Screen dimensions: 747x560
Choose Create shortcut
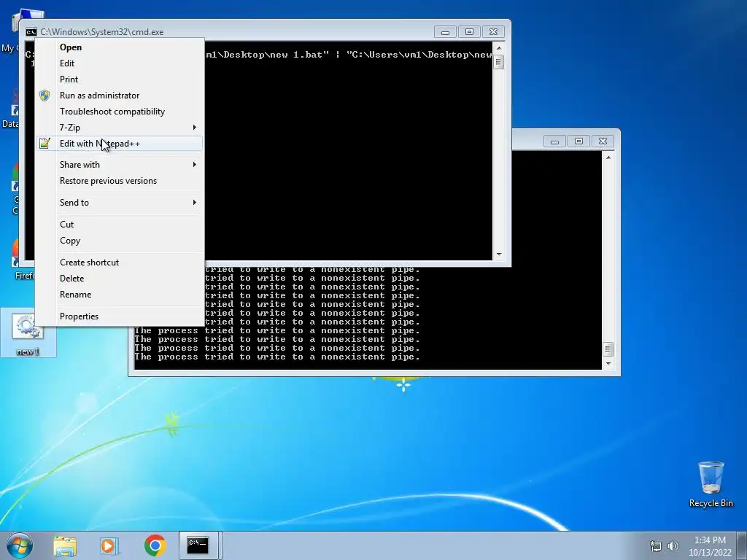[x=120, y=262]
